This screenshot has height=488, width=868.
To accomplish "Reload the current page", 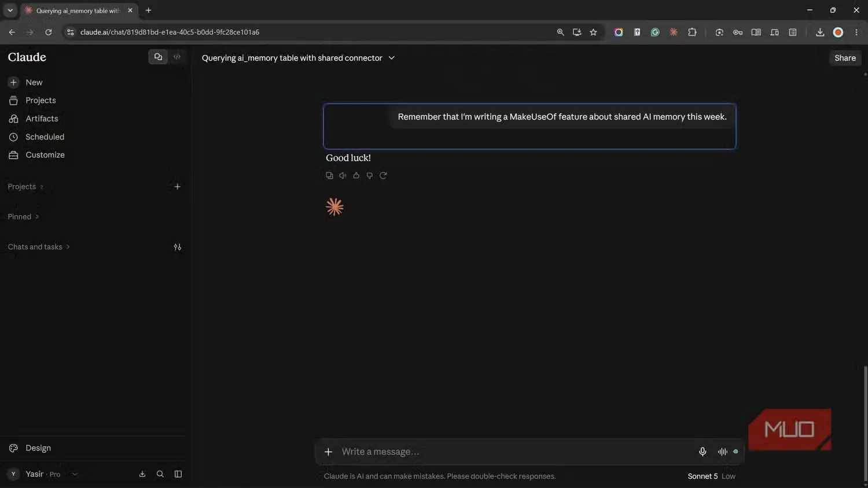I will point(49,32).
